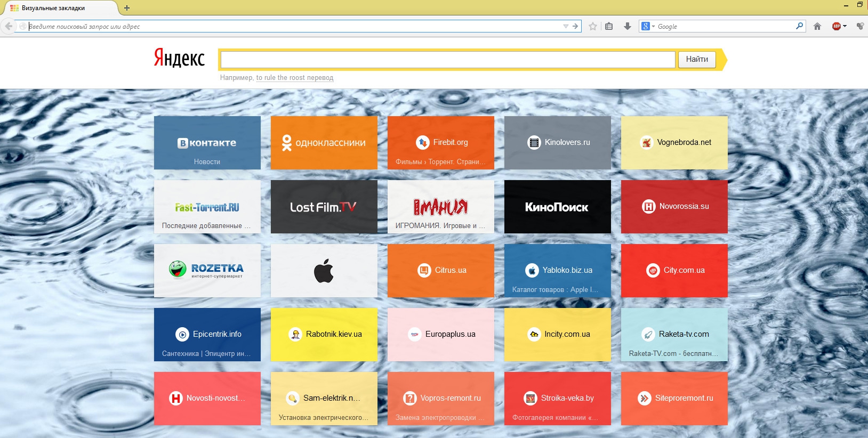Open the Kinolovers.ru bookmark tile
The height and width of the screenshot is (438, 868).
pyautogui.click(x=558, y=143)
